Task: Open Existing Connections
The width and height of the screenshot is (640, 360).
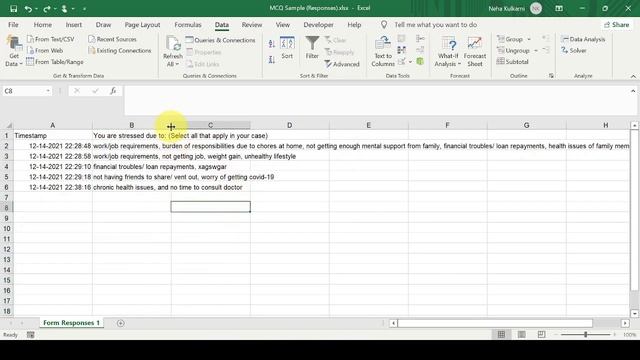Action: click(120, 51)
